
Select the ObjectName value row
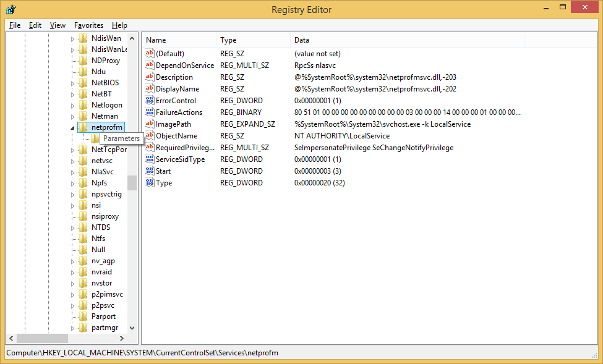pos(176,136)
